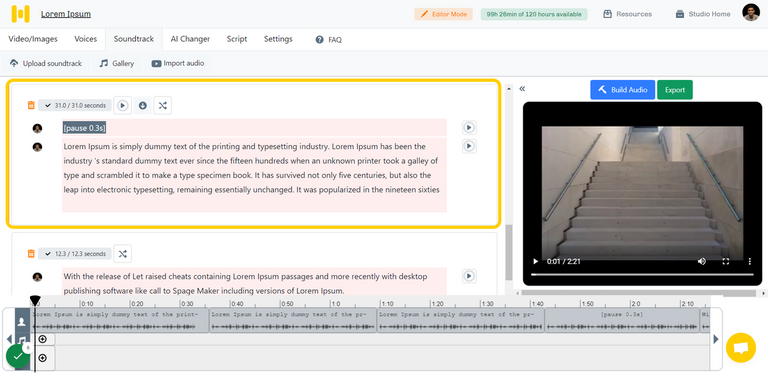The height and width of the screenshot is (373, 768).
Task: Click Upload soundtrack
Action: coord(46,64)
